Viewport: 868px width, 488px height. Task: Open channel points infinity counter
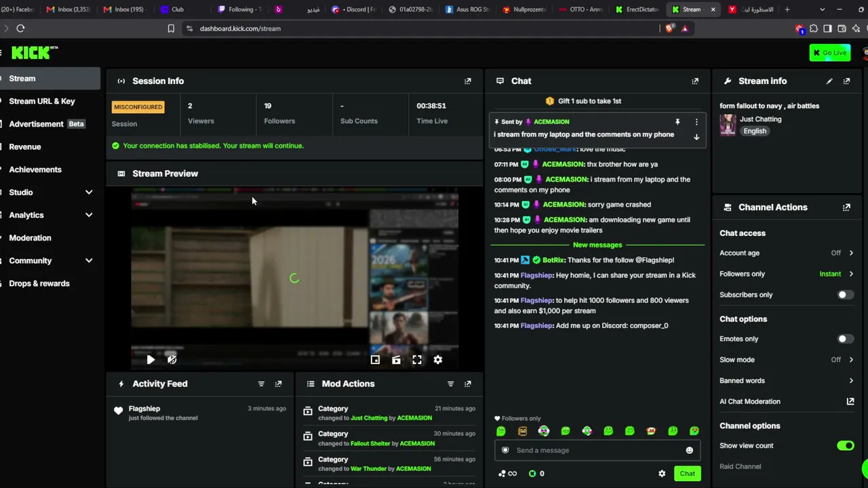click(x=508, y=474)
